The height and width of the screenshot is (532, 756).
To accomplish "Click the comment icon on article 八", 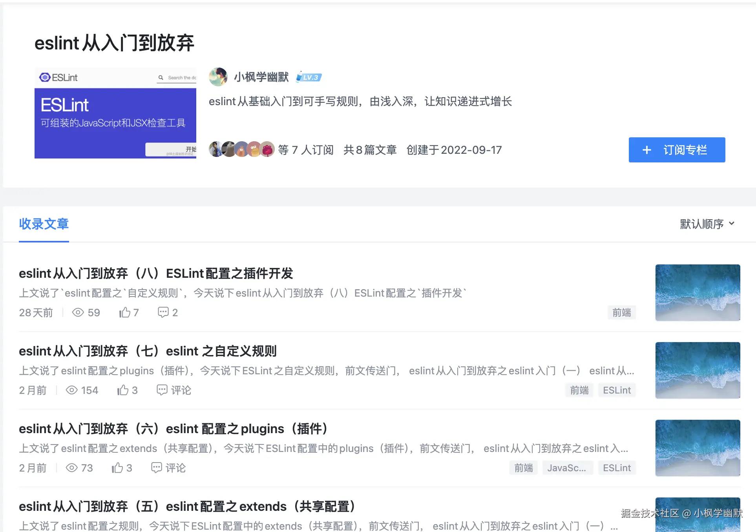I will coord(163,312).
